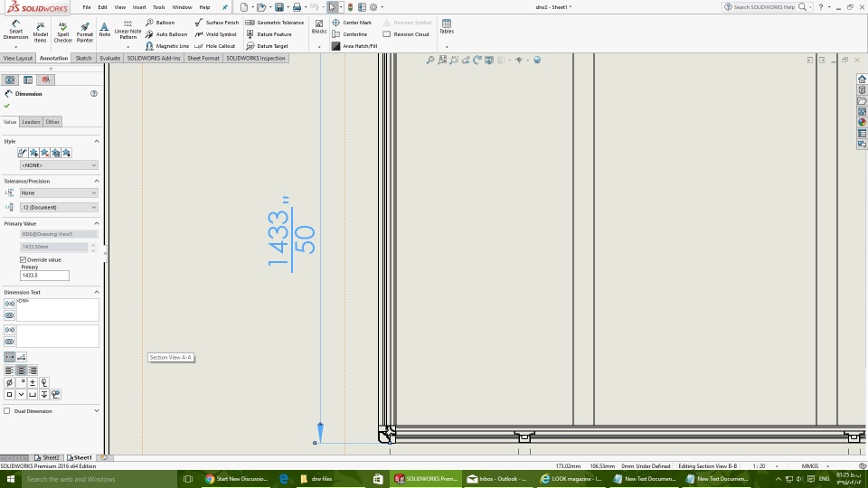
Task: Open the SOLIDWORKS Inspection tab
Action: 256,58
